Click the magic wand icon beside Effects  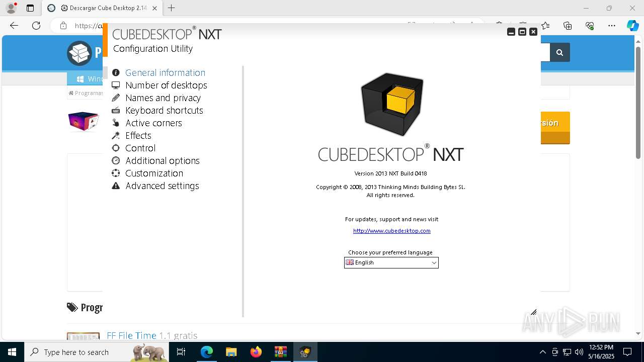click(x=116, y=135)
